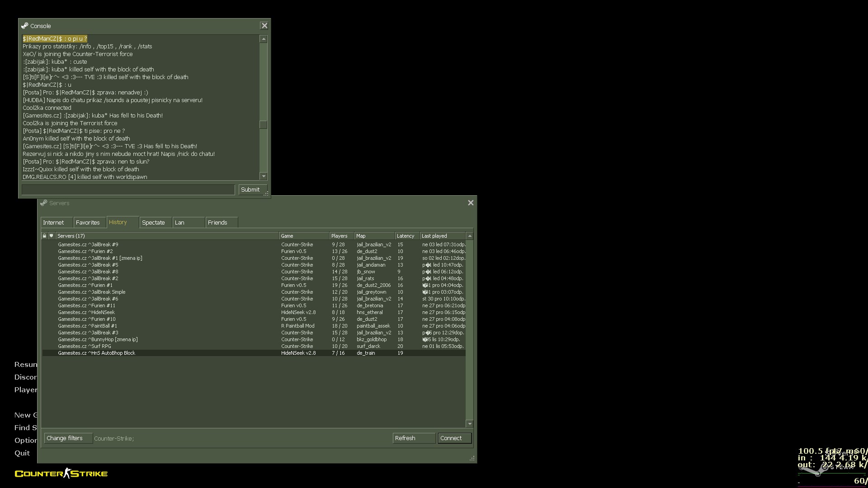Click the Steam icon in the Console title bar
This screenshot has width=868, height=488.
point(25,26)
